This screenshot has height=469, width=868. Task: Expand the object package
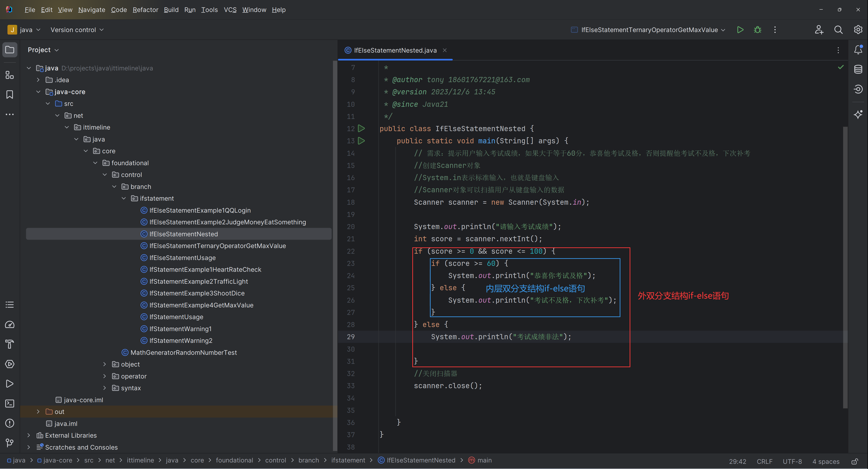coord(104,364)
